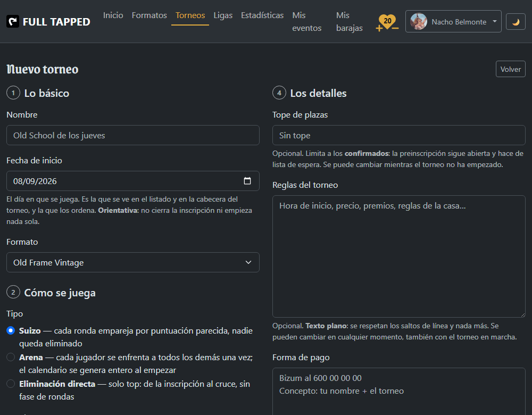Open the calendar picker icon in Fecha de inicio

pyautogui.click(x=247, y=181)
